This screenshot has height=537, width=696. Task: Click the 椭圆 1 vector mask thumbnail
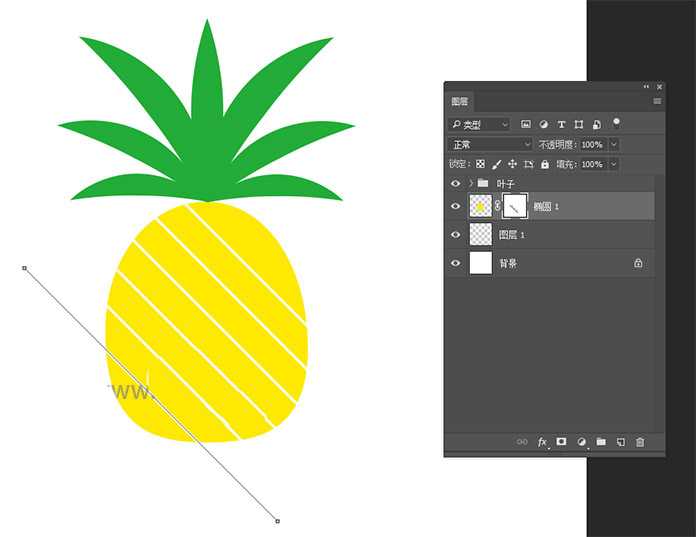pos(514,206)
